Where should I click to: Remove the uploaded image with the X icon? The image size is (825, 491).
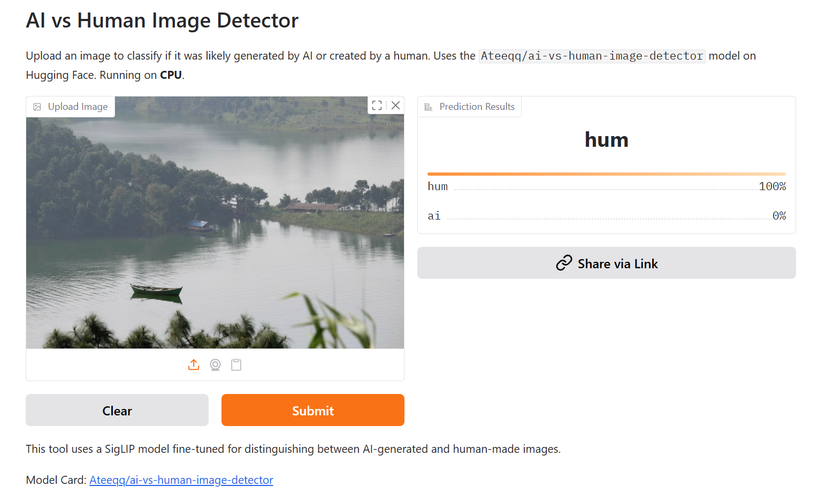point(396,105)
